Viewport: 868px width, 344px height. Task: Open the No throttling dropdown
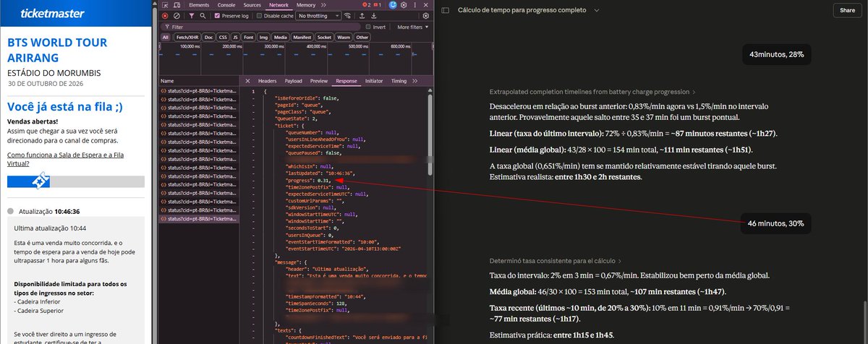[x=318, y=16]
